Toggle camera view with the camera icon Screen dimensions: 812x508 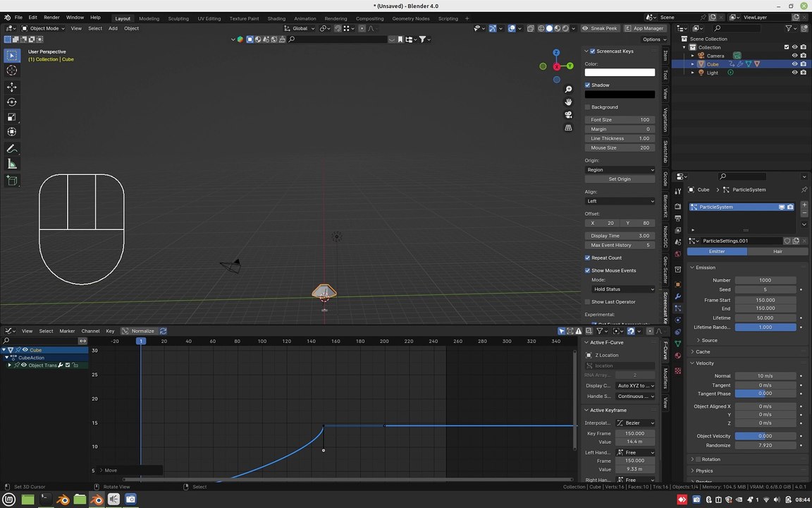click(x=568, y=114)
